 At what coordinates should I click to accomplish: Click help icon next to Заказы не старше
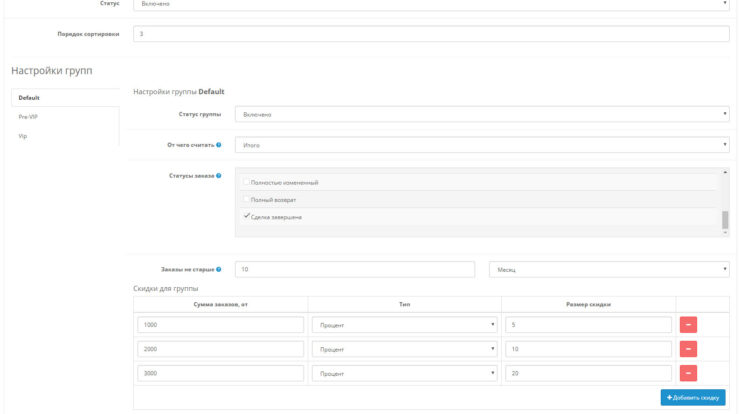(x=219, y=270)
